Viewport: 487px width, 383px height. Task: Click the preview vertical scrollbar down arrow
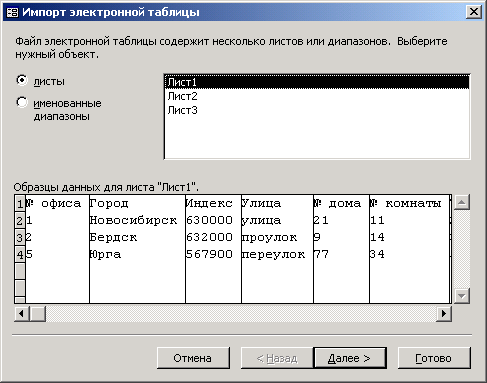coord(462,296)
